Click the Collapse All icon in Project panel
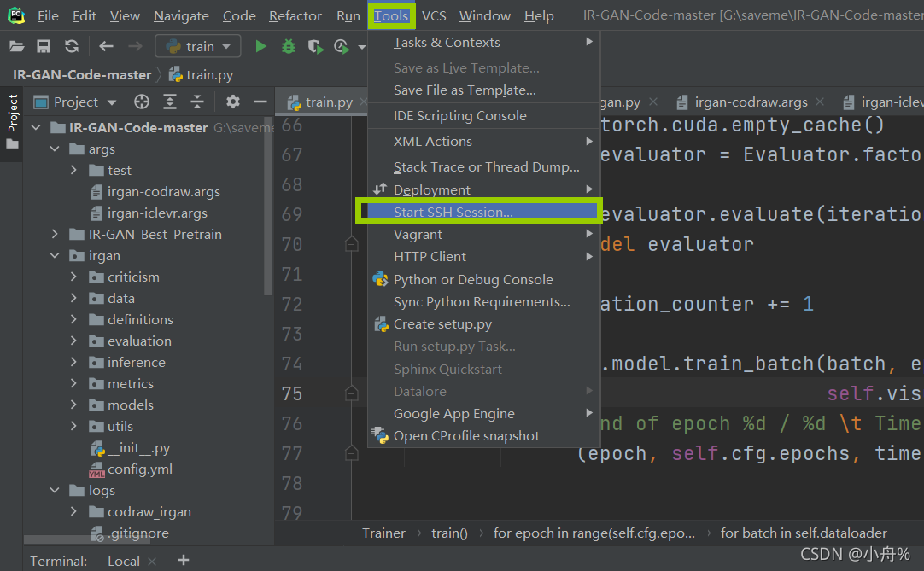Viewport: 924px width, 571px height. (197, 102)
